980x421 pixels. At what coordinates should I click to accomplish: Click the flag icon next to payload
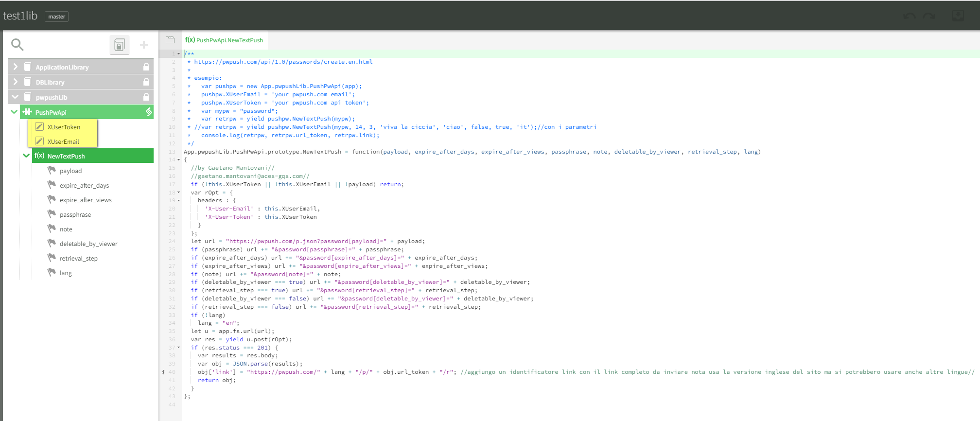52,171
